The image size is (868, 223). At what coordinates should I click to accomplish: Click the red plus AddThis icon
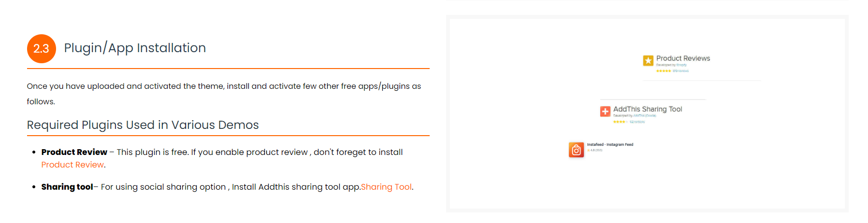pyautogui.click(x=605, y=111)
